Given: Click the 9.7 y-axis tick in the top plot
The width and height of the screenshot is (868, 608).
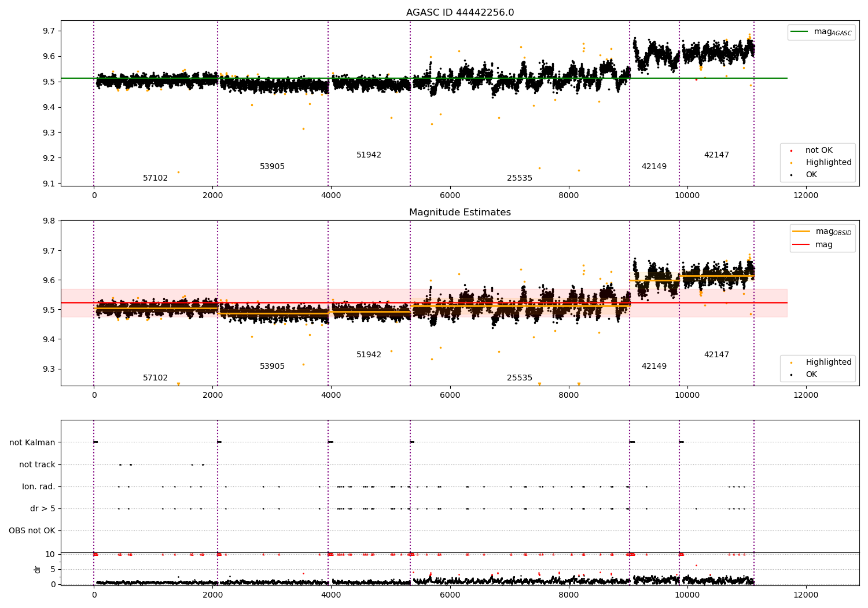Looking at the screenshot, I should coord(50,31).
